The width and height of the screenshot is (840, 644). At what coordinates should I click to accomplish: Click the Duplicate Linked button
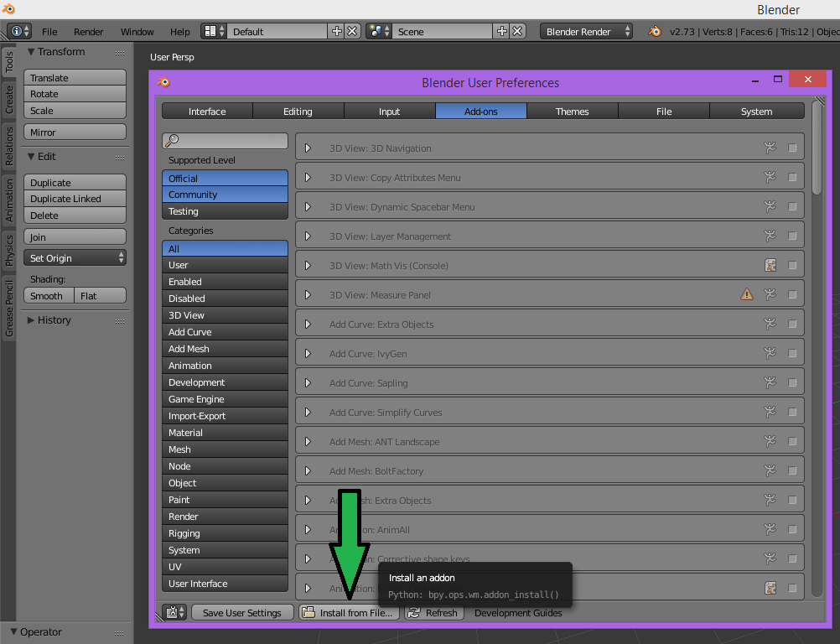pos(75,198)
